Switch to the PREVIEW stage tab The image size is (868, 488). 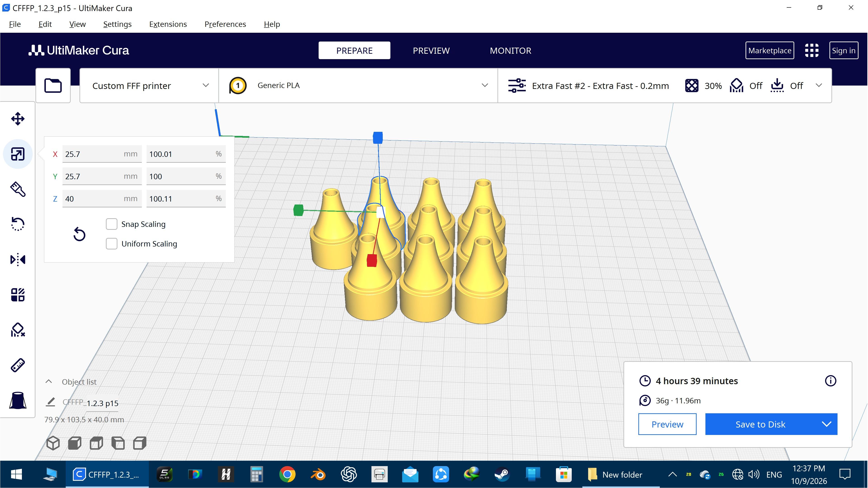431,51
